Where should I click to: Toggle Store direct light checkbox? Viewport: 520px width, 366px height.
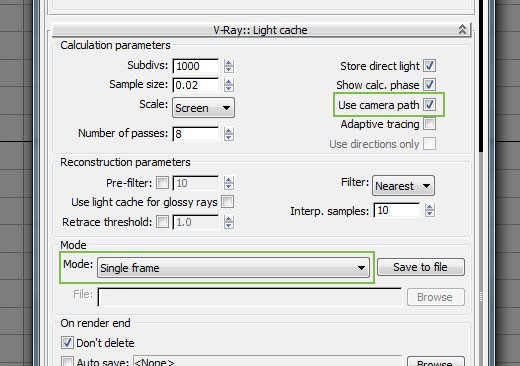pyautogui.click(x=429, y=66)
